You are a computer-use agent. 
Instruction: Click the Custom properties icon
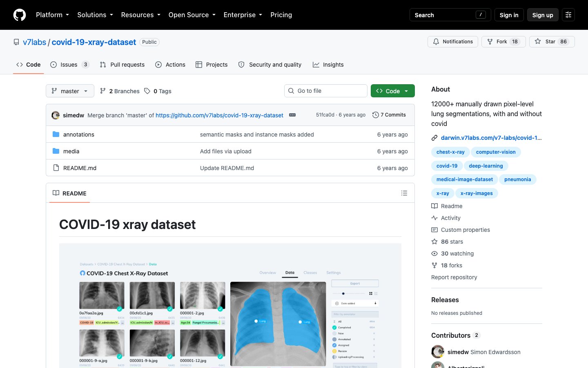click(x=434, y=230)
